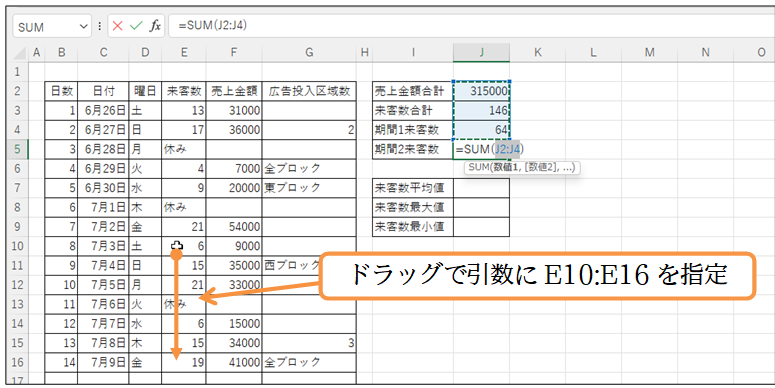775x388 pixels.
Task: Select column M header
Action: 649,52
